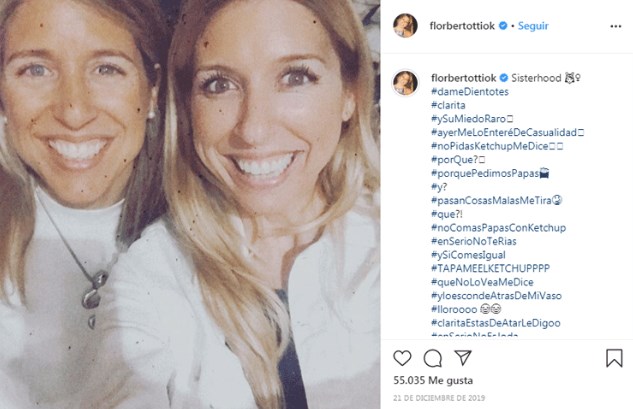This screenshot has width=633, height=409.
Task: Open the #noComasPapasConKetchup hashtag
Action: point(498,228)
